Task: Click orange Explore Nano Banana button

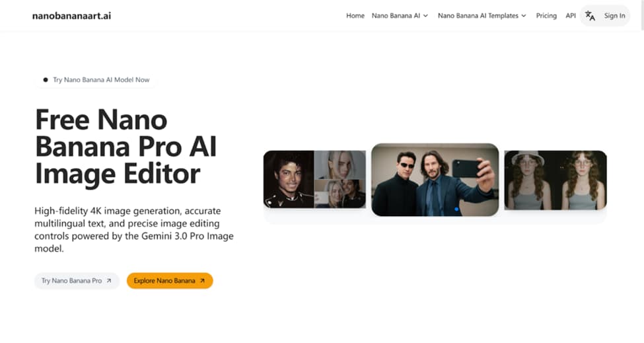Action: pyautogui.click(x=170, y=281)
